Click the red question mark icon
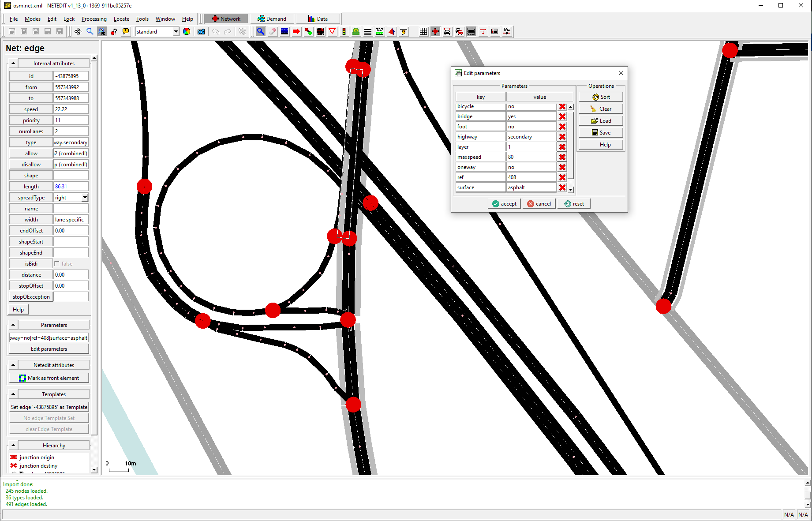 coord(114,31)
